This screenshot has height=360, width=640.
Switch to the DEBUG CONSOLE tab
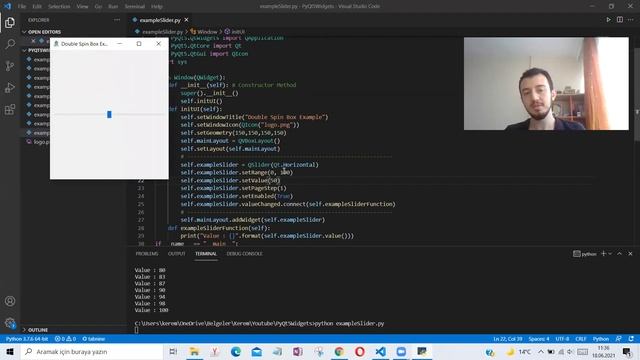244,253
